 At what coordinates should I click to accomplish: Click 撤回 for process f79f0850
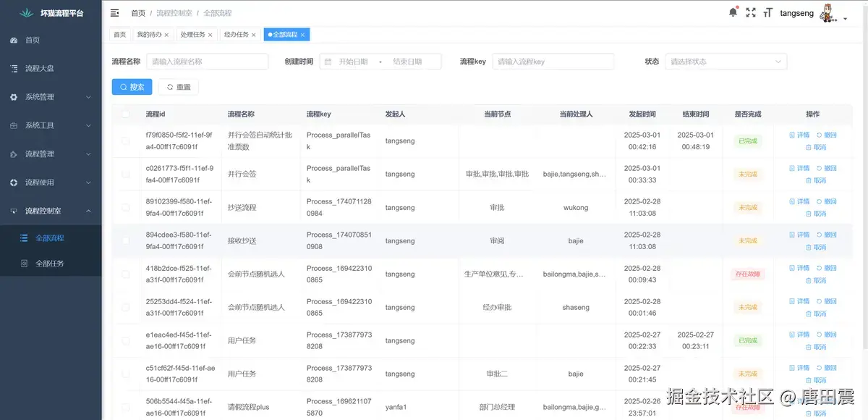coord(827,135)
